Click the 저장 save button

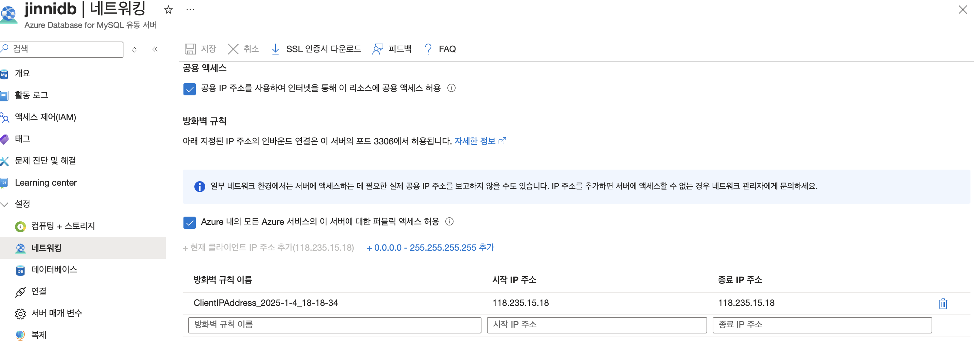pyautogui.click(x=201, y=49)
